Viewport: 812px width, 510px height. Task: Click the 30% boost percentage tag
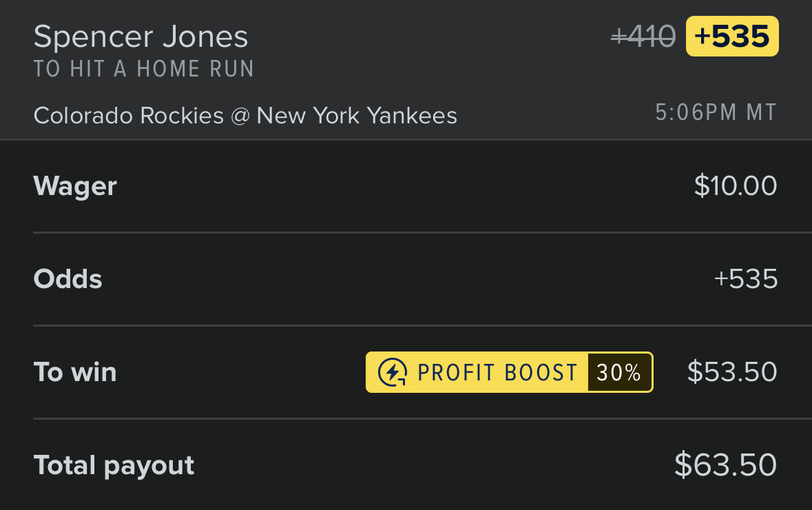[619, 372]
